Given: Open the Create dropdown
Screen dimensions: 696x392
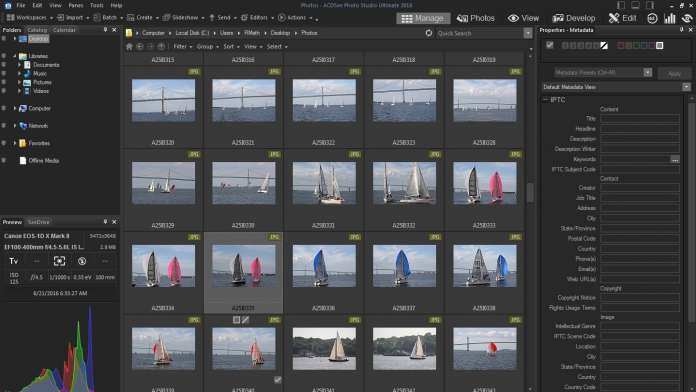Looking at the screenshot, I should click(143, 18).
